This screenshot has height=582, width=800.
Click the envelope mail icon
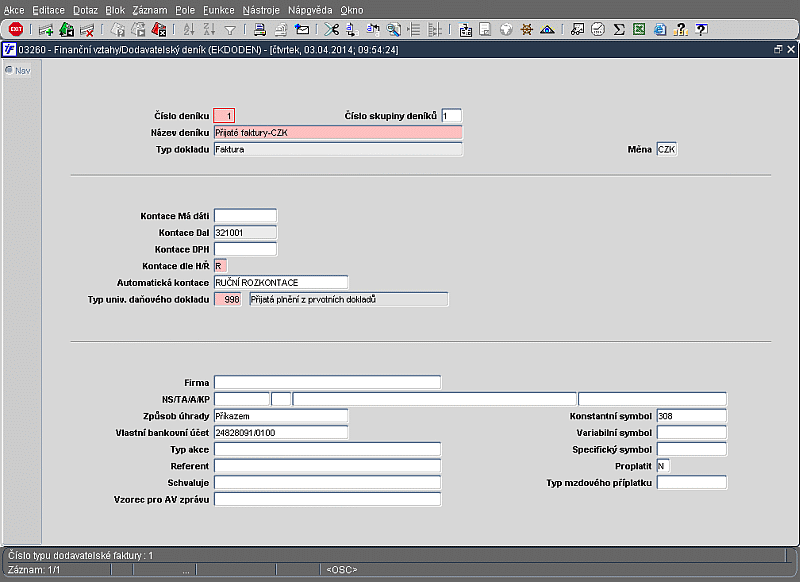(302, 30)
